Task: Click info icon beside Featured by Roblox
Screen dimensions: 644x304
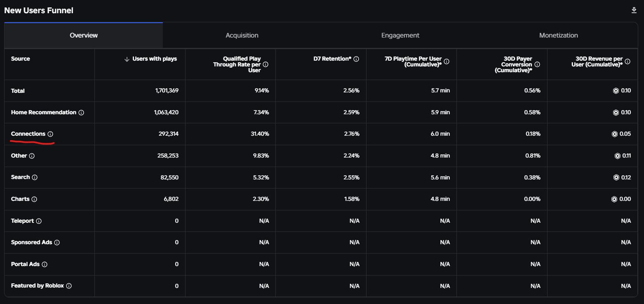Action: [x=69, y=286]
